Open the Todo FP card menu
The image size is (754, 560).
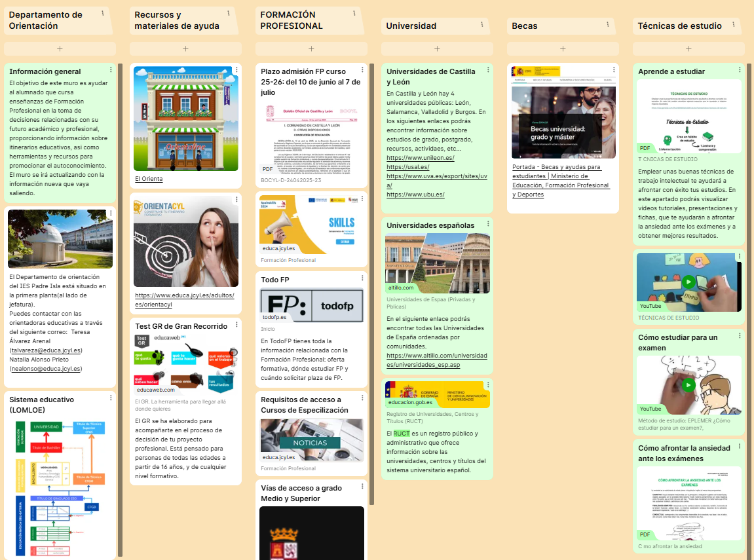point(362,278)
